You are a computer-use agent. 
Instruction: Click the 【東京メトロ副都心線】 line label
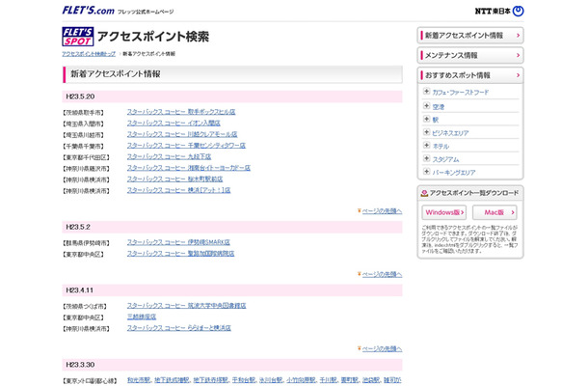[x=90, y=381]
